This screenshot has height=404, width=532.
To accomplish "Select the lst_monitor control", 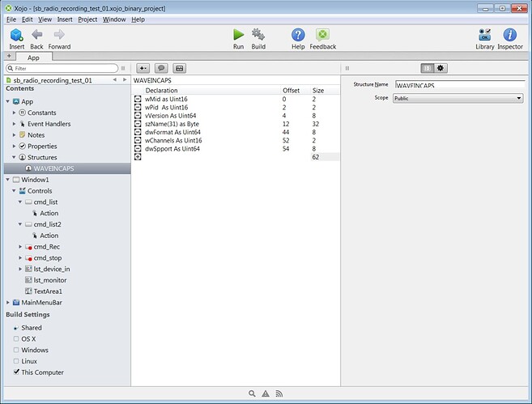I will [50, 280].
